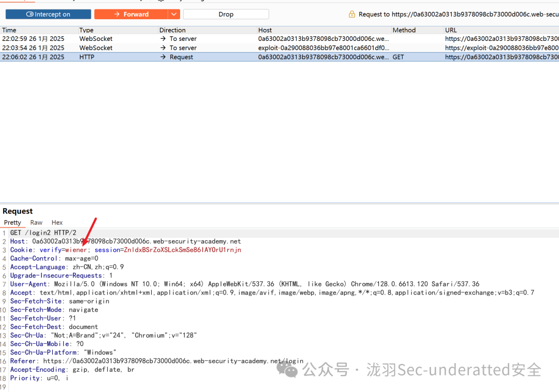Click the Request panel title
The width and height of the screenshot is (559, 392).
(x=18, y=211)
